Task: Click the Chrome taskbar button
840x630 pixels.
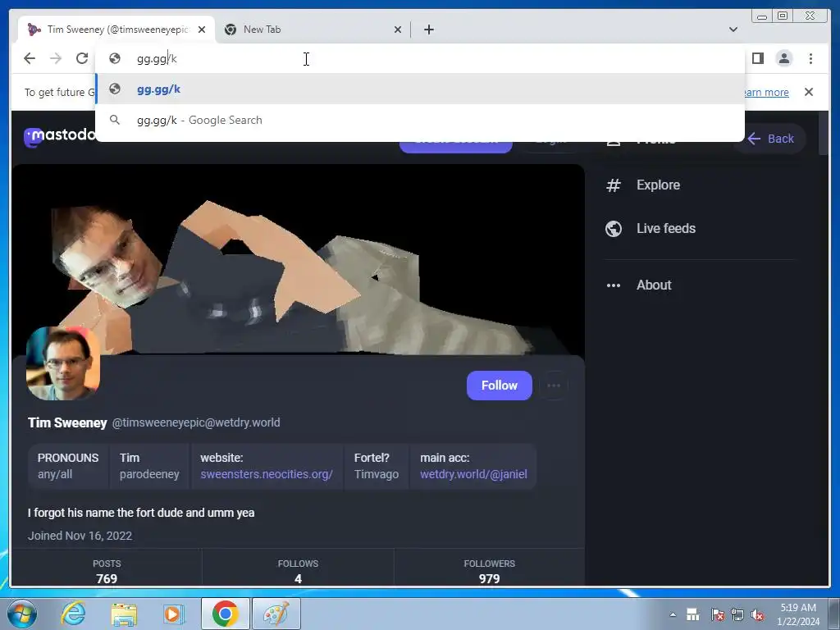Action: tap(226, 614)
